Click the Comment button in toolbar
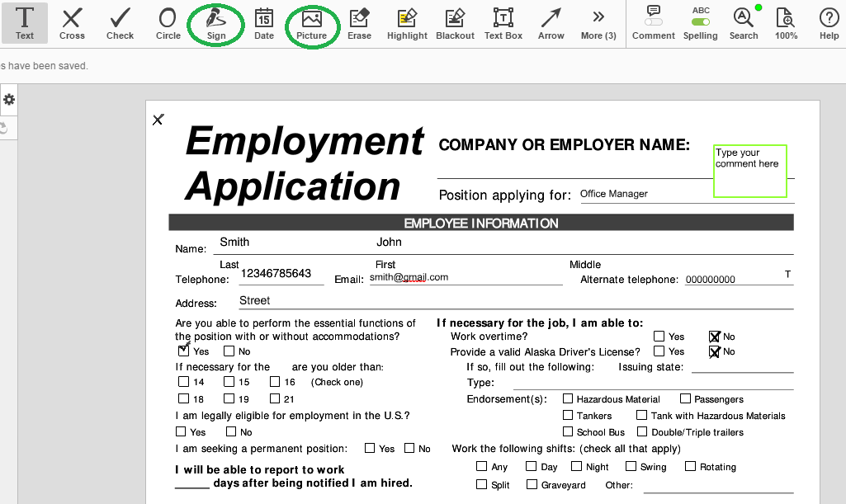Screen dimensions: 846x504 (653, 23)
